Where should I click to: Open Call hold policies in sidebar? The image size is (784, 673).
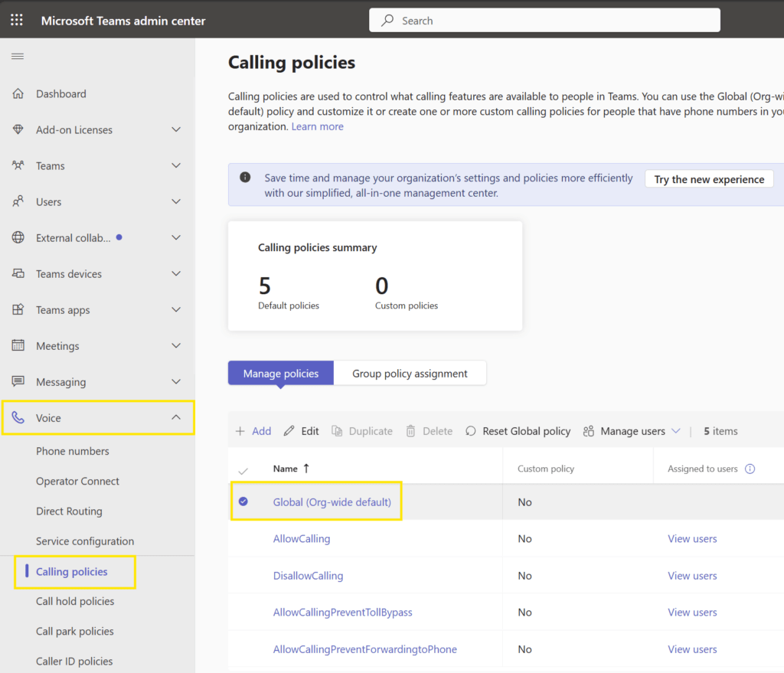(x=75, y=601)
